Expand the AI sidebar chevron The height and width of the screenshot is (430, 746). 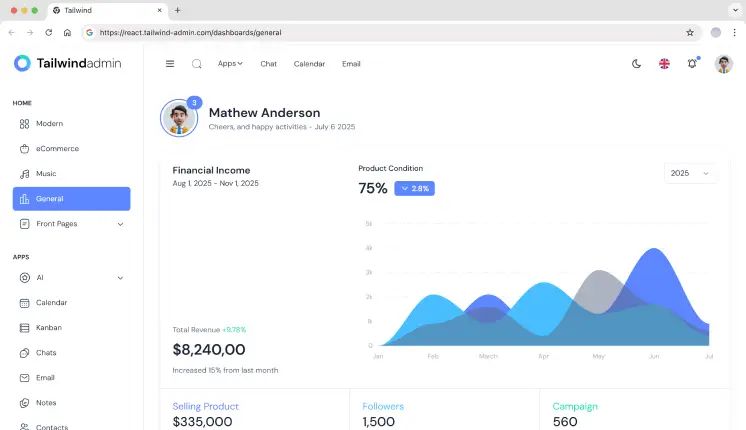tap(120, 278)
